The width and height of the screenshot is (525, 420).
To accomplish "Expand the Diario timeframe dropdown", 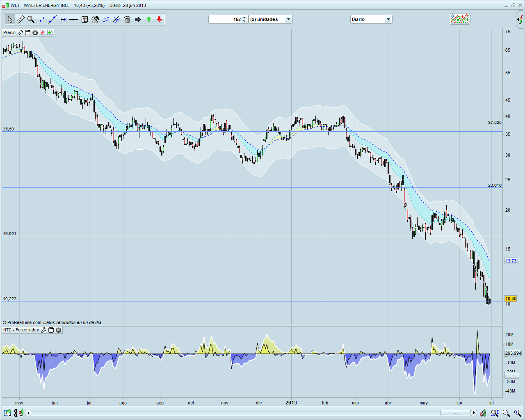I will 388,19.
